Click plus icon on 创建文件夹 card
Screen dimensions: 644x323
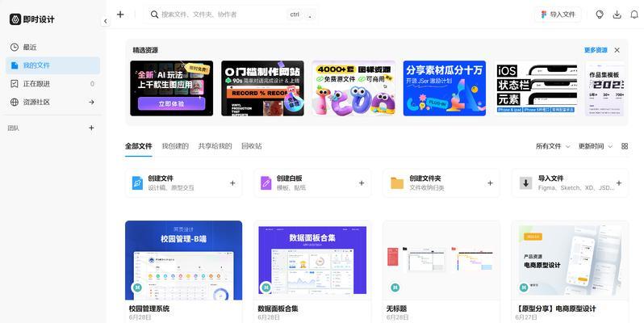(490, 182)
